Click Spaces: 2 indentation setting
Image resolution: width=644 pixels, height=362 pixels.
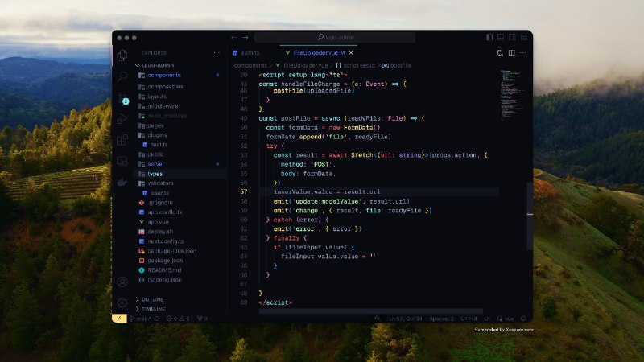(x=441, y=319)
